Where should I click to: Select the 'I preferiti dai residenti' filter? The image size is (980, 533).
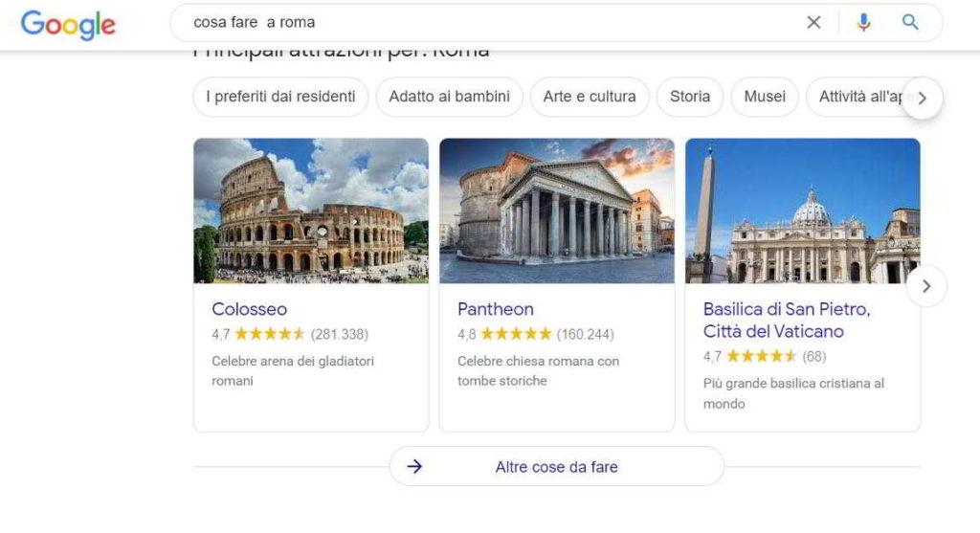[280, 97]
